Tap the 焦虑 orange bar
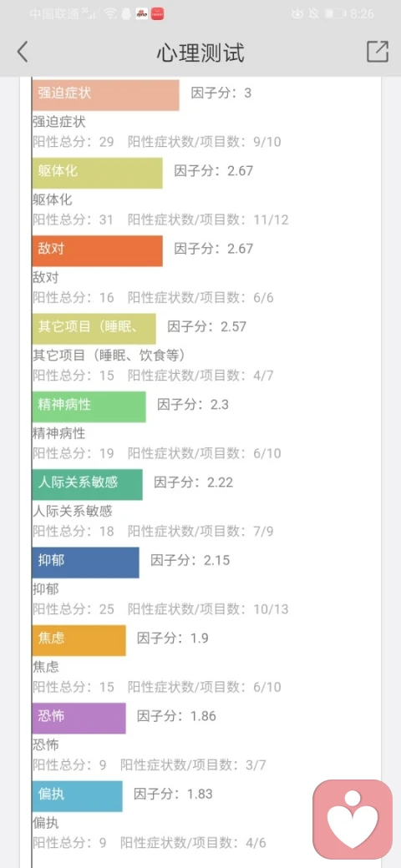401x868 pixels. pyautogui.click(x=79, y=640)
